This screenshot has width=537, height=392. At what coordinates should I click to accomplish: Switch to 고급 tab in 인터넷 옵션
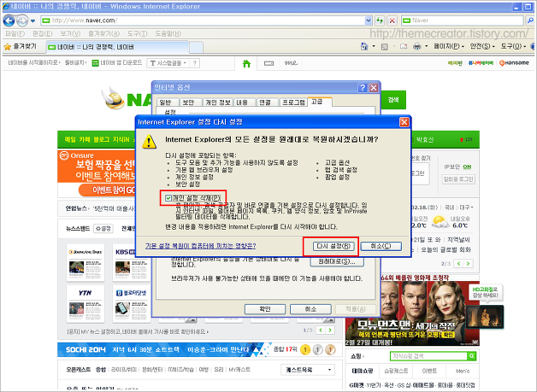tap(319, 102)
